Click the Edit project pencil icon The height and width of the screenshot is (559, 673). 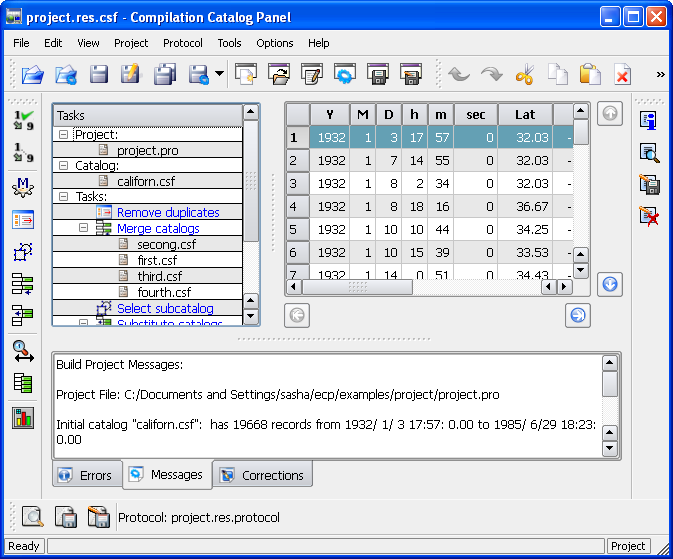[312, 74]
